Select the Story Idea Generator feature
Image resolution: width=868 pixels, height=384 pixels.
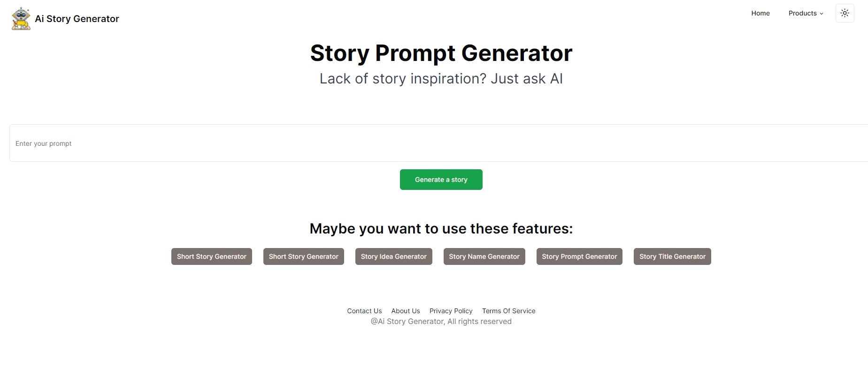pos(393,256)
